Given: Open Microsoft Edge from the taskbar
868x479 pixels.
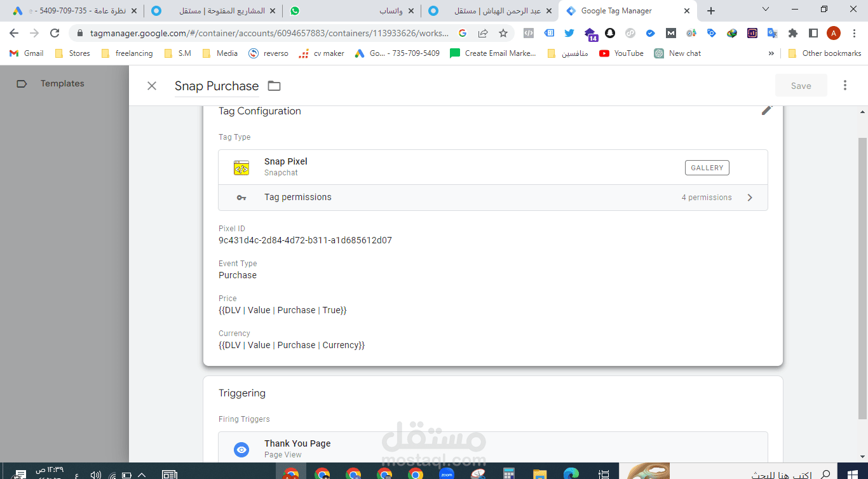Looking at the screenshot, I should [571, 473].
